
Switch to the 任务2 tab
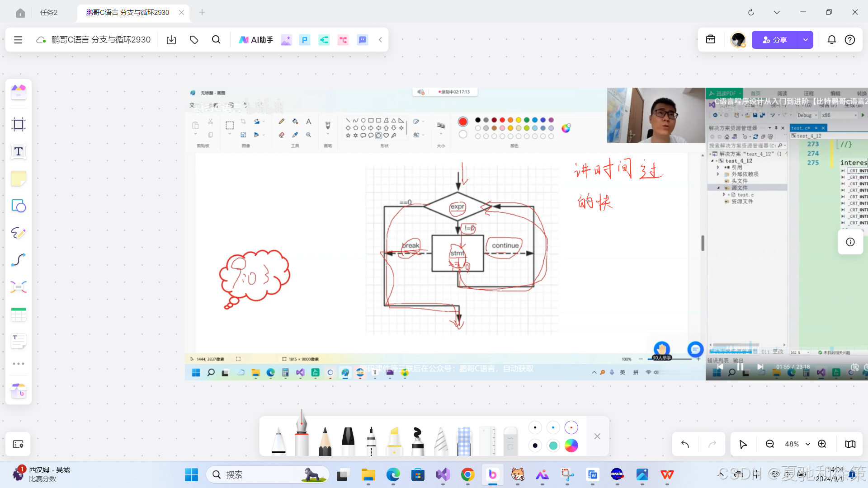pos(49,12)
